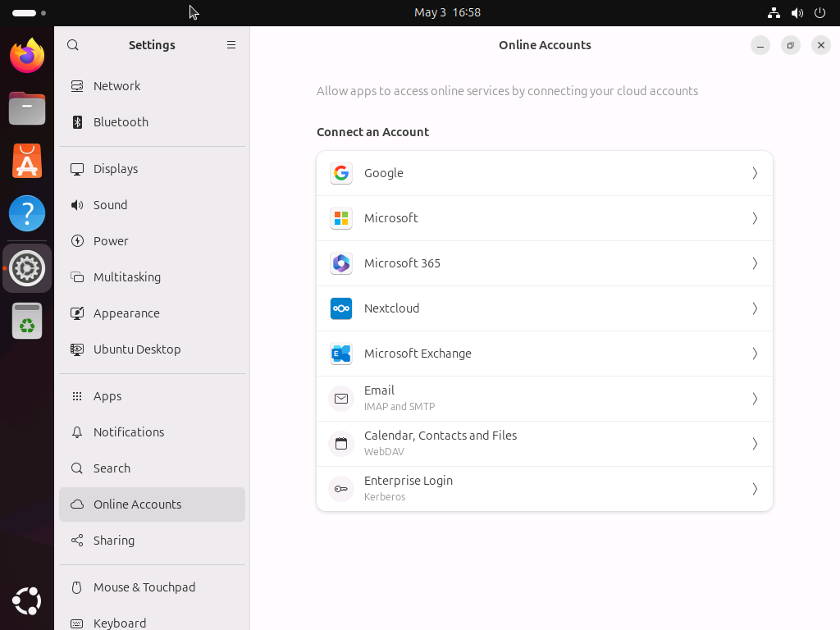Click the Sharing sidebar icon
The height and width of the screenshot is (630, 840).
pos(77,541)
